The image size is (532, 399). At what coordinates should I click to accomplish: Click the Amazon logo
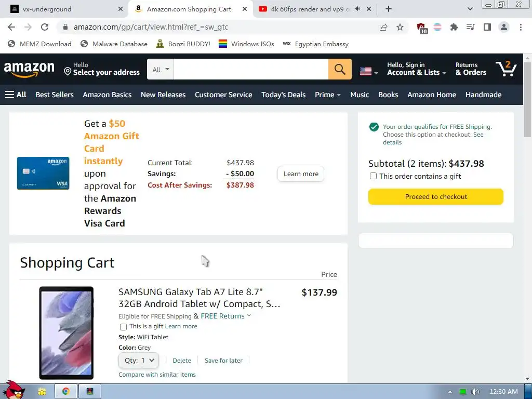[x=29, y=69]
